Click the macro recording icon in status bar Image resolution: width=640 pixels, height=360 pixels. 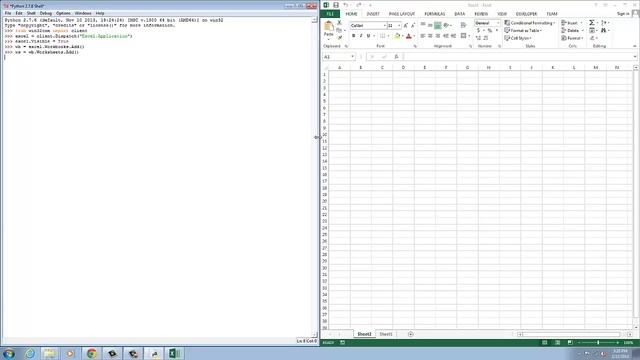(342, 342)
